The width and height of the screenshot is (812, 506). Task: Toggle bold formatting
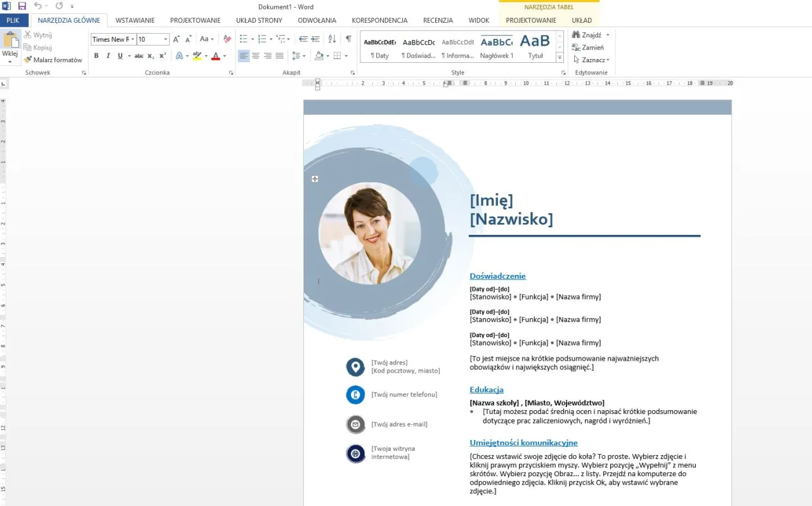click(96, 56)
